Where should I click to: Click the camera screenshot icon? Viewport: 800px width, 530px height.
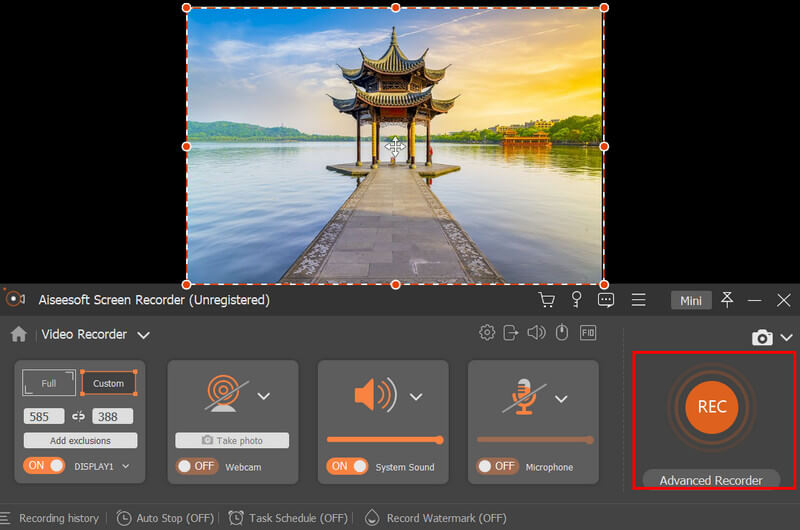click(762, 338)
